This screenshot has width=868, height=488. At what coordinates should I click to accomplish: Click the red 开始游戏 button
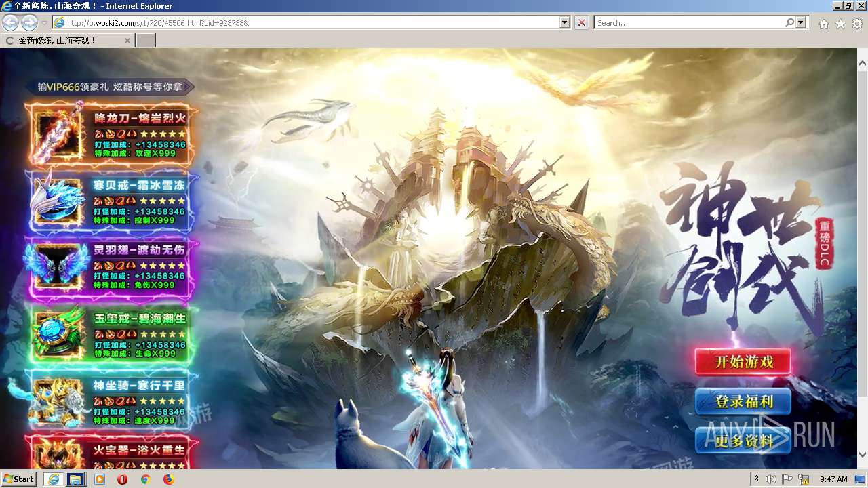[743, 362]
